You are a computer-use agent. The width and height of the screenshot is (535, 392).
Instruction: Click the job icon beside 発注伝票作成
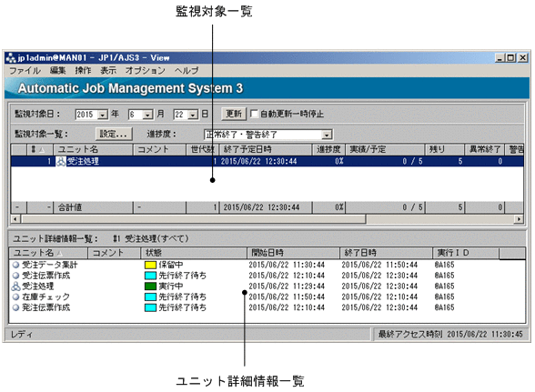[x=15, y=307]
